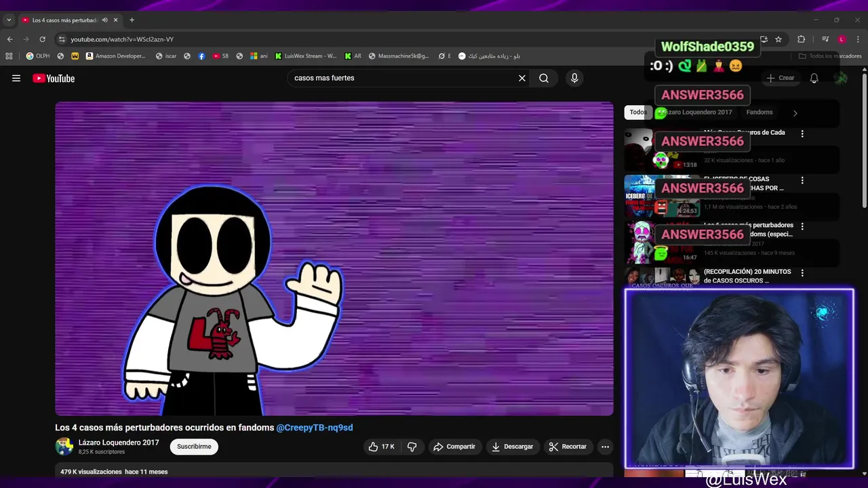868x488 pixels.
Task: Select the Lázaro Loquendero 2017 chip
Action: tap(698, 113)
